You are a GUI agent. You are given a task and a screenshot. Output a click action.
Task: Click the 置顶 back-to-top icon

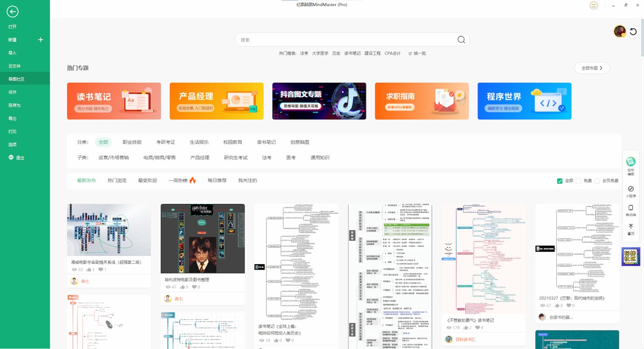pyautogui.click(x=631, y=226)
